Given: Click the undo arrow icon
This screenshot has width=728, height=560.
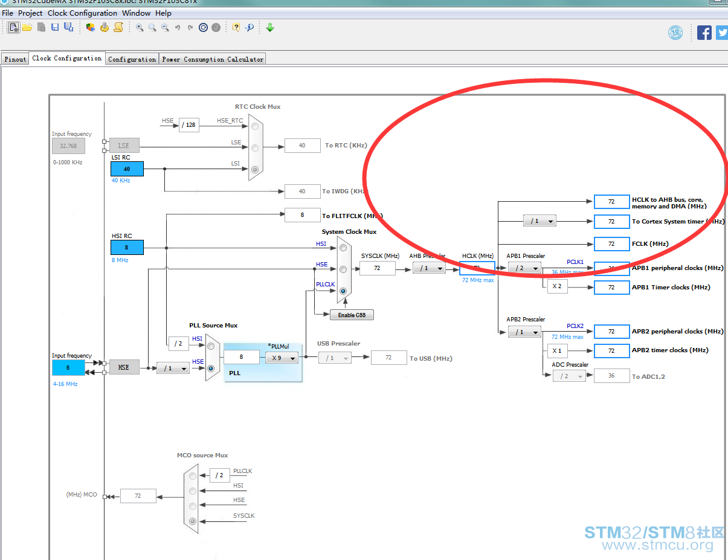Looking at the screenshot, I should coord(178,28).
